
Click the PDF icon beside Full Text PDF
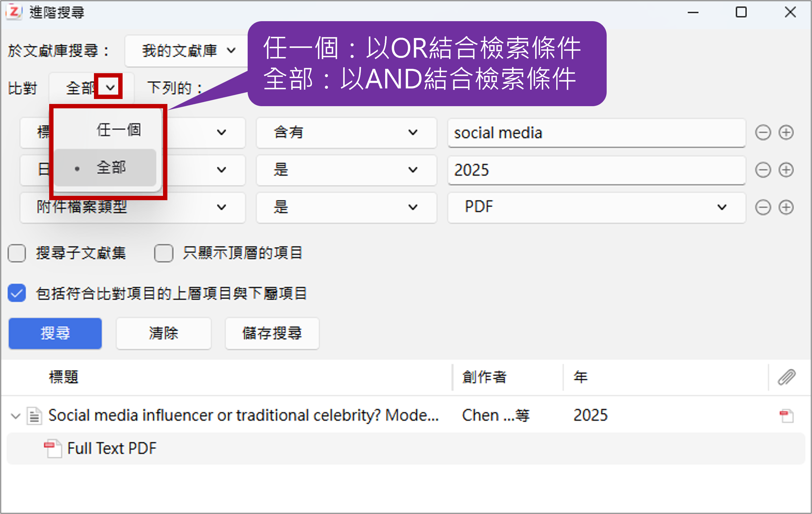(53, 448)
